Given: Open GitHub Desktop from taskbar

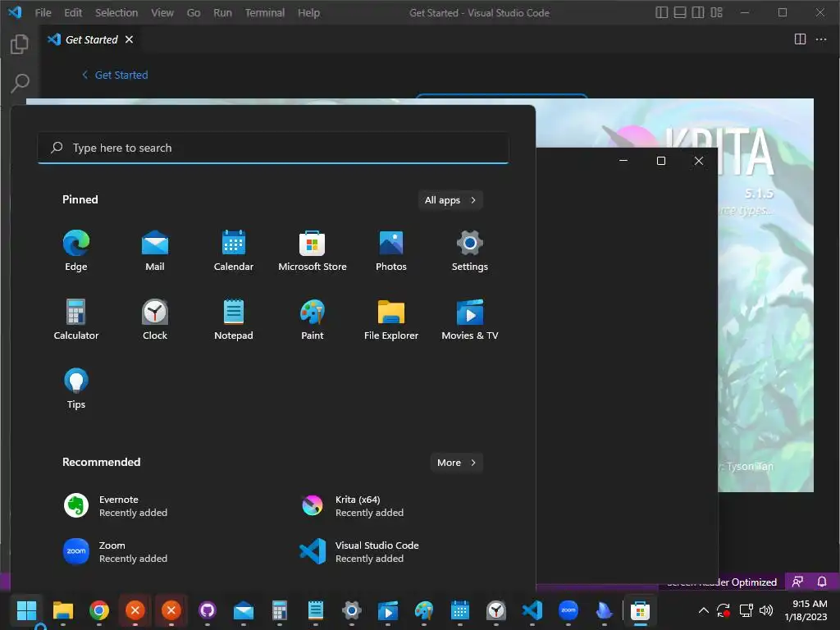Looking at the screenshot, I should (208, 610).
